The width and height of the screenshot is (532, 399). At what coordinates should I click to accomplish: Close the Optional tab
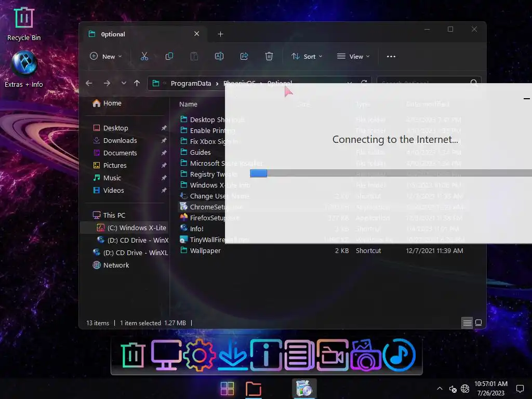click(x=196, y=34)
